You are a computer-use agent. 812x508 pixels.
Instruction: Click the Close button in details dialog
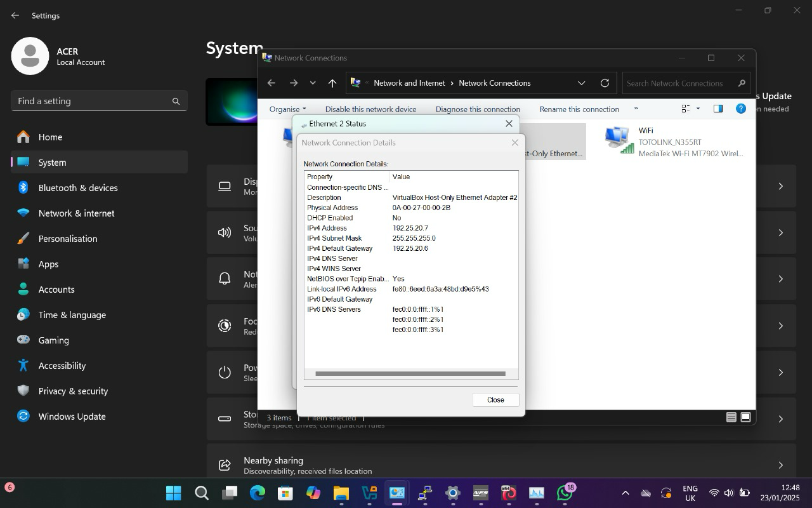(495, 399)
